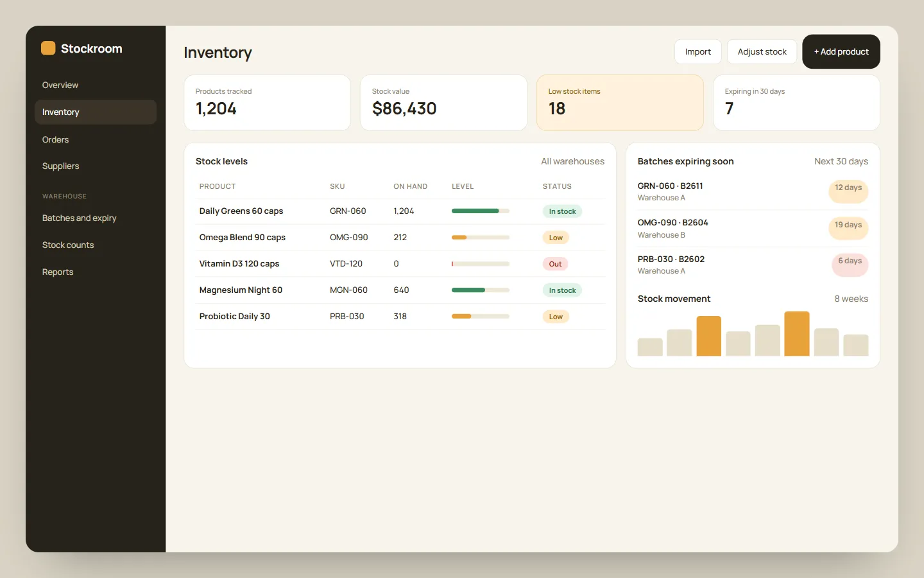Click the Add product button

[x=841, y=51]
